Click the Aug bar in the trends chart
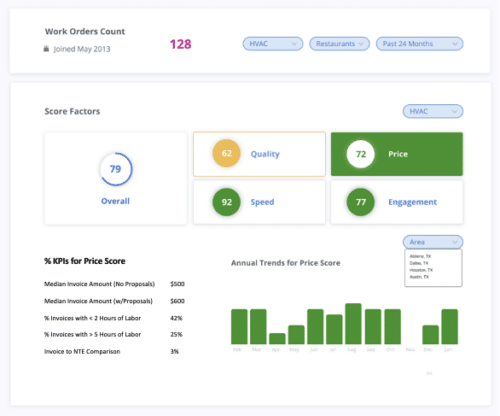This screenshot has height=416, width=500. 353,324
